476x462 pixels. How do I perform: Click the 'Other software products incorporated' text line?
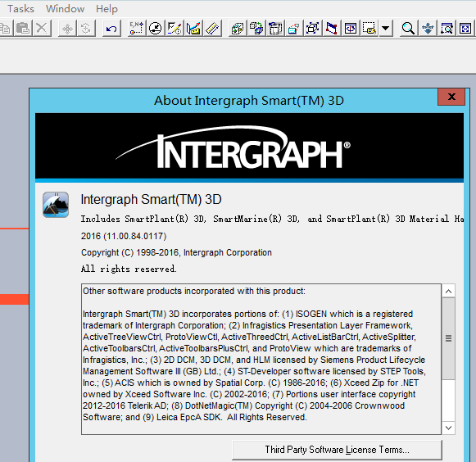tap(194, 291)
